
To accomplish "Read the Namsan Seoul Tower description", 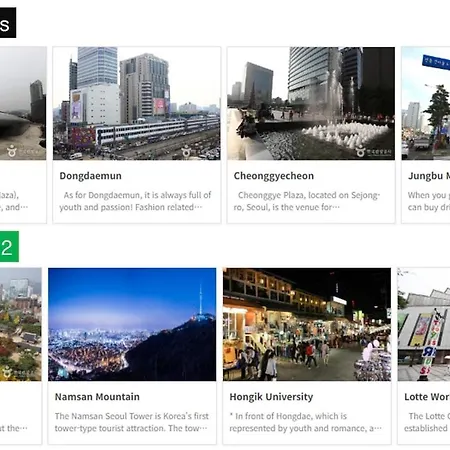I will click(x=132, y=422).
